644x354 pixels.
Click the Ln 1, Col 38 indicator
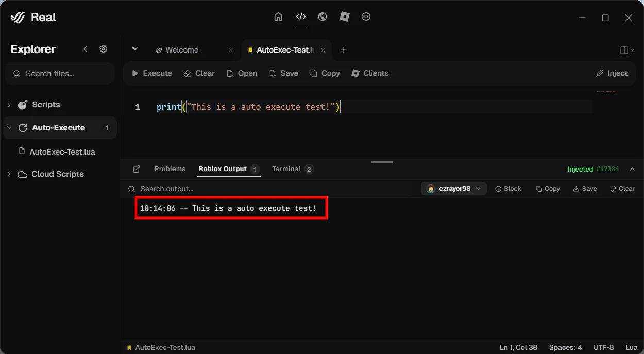click(x=518, y=347)
